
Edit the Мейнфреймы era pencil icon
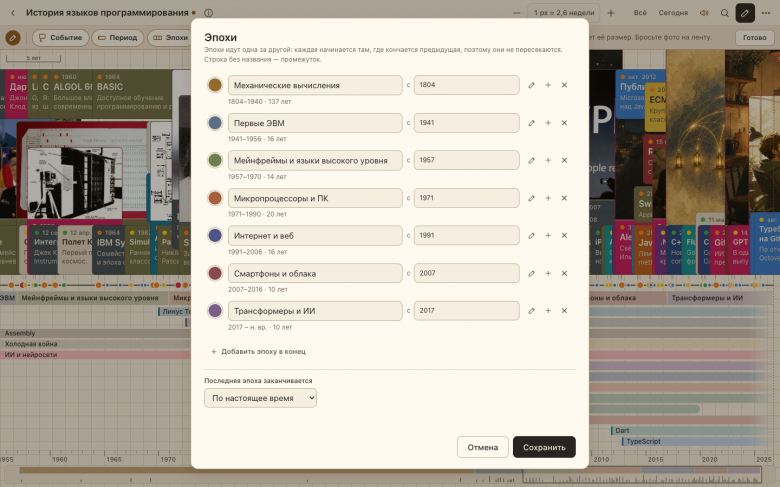531,160
